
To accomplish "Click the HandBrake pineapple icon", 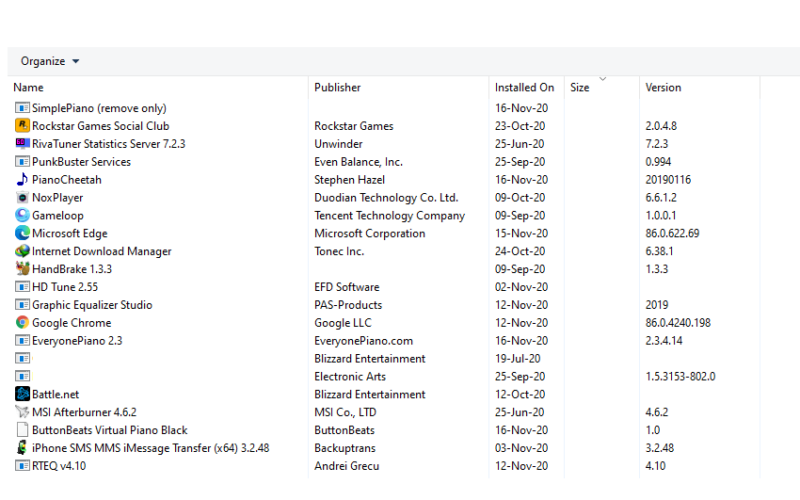I will tap(22, 268).
